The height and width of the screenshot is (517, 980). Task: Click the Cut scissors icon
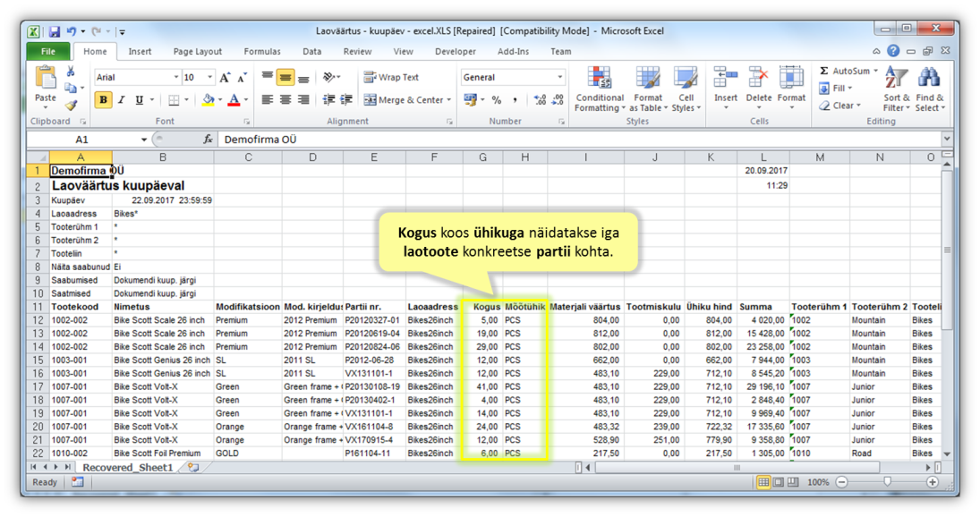pos(71,72)
